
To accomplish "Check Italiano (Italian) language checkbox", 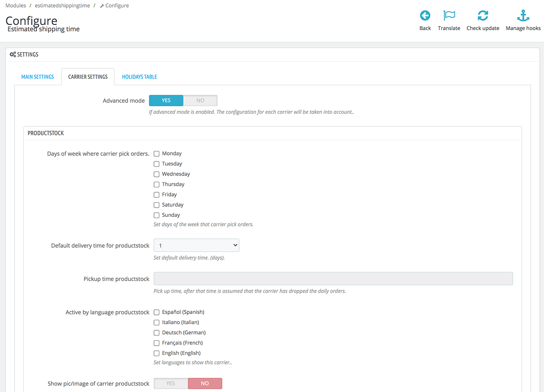I will (156, 322).
